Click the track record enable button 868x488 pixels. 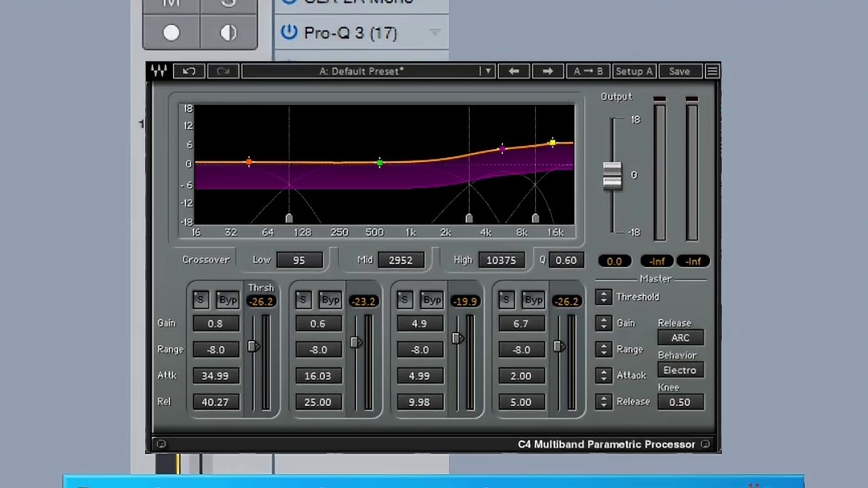(171, 32)
